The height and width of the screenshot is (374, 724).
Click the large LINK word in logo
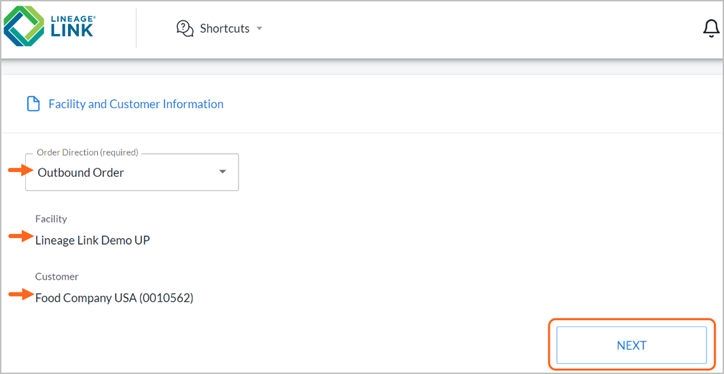72,31
